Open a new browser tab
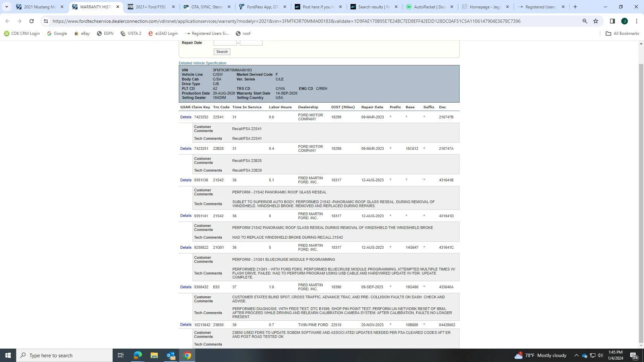 [575, 7]
